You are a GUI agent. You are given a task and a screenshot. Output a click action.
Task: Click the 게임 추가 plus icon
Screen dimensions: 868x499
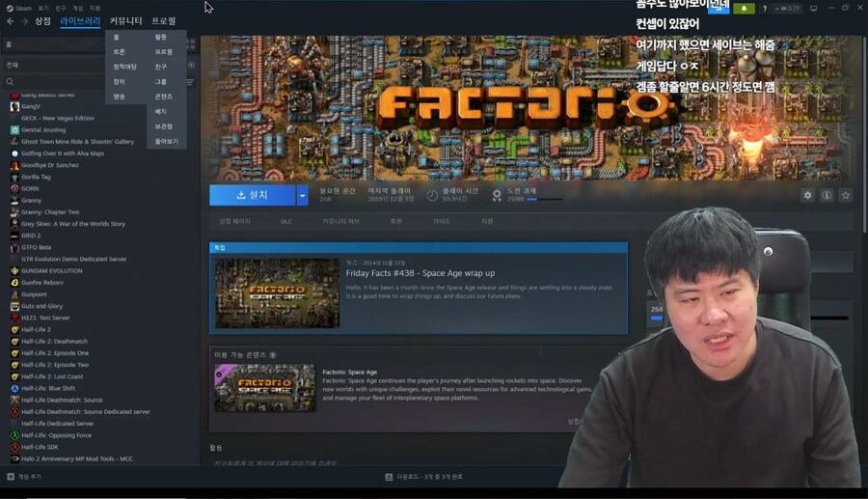pyautogui.click(x=11, y=476)
